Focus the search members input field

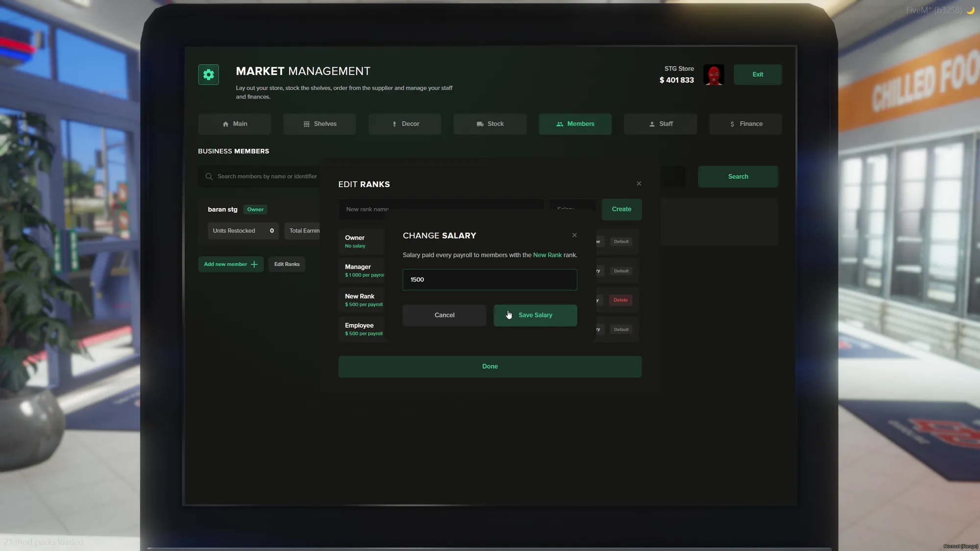[x=260, y=176]
